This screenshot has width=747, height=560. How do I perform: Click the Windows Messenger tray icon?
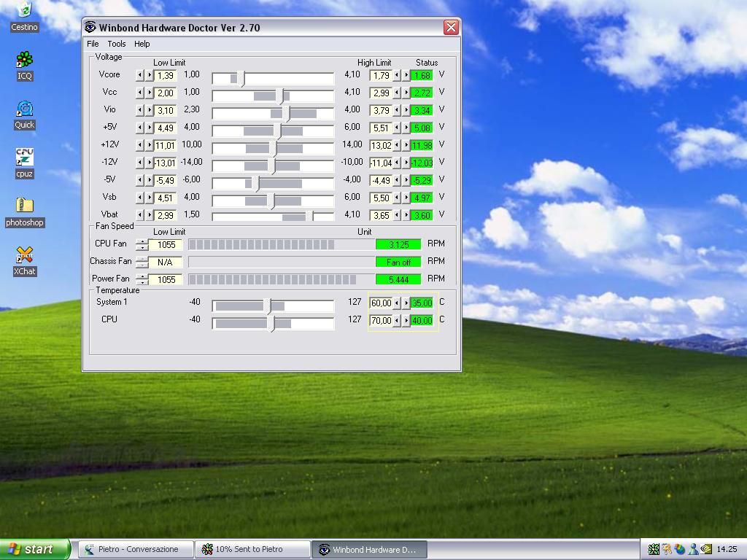pos(693,549)
